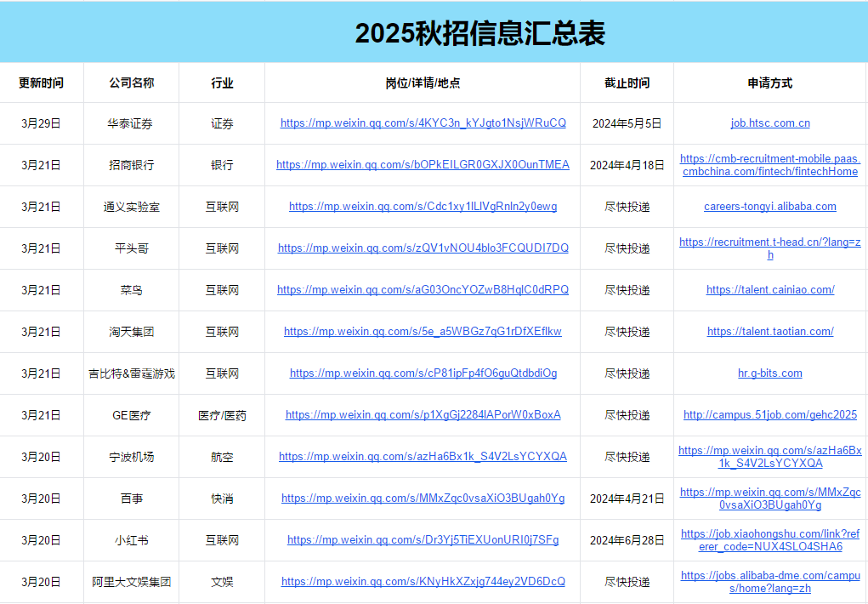The image size is (868, 604).
Task: Select the 更新时间 column header
Action: 42,83
